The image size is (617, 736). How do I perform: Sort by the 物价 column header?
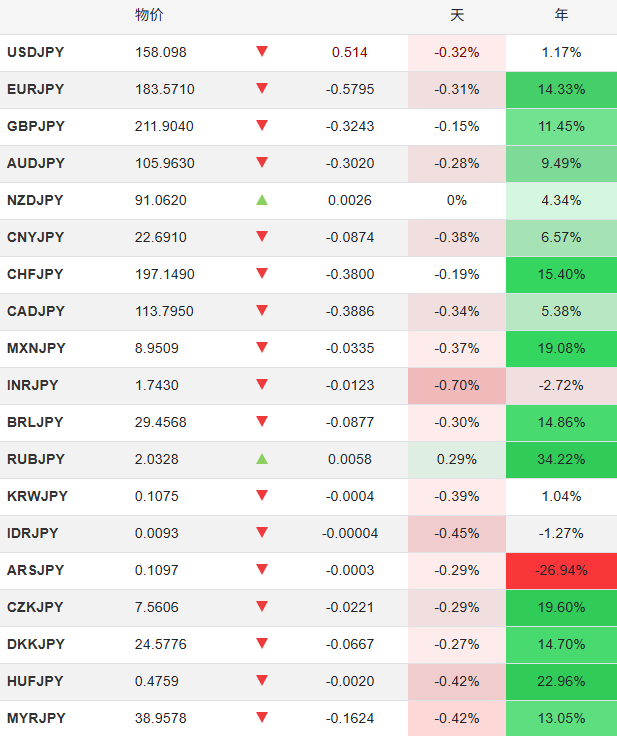pyautogui.click(x=149, y=15)
